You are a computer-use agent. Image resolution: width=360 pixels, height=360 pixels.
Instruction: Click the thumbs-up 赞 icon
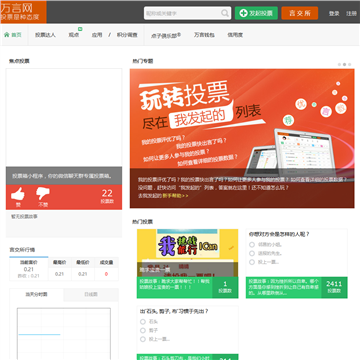(x=18, y=194)
